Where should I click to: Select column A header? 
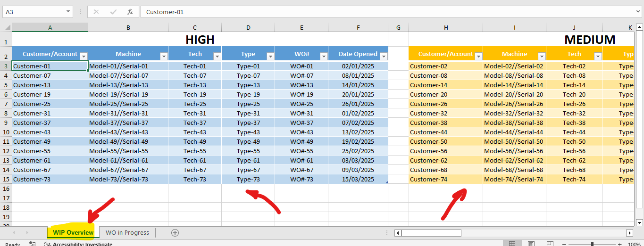pos(50,27)
